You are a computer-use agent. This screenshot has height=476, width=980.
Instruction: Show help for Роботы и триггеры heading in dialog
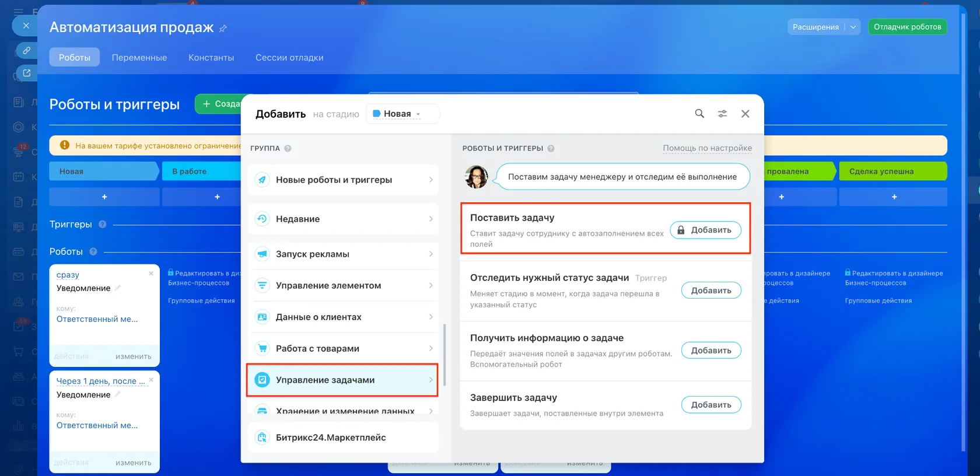(551, 148)
